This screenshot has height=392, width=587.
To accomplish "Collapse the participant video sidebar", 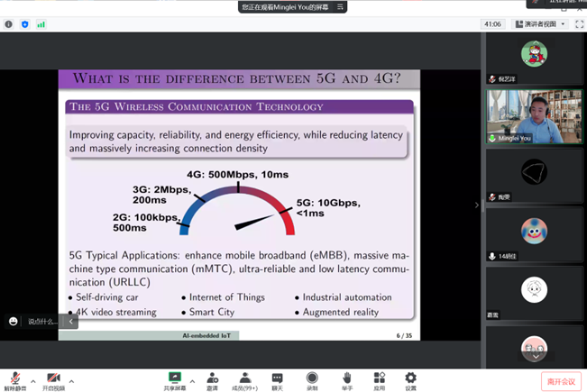I will (477, 205).
